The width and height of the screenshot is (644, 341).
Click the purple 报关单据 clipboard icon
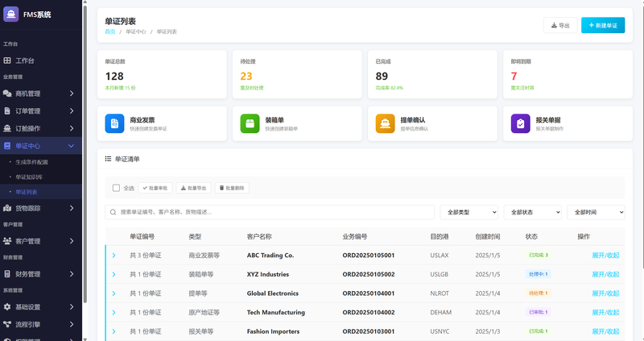click(x=521, y=123)
